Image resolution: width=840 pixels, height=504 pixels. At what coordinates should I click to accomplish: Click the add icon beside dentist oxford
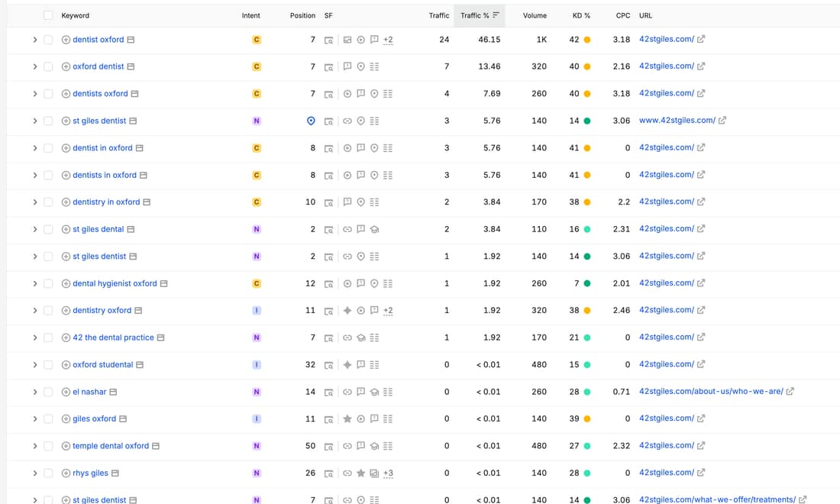pos(66,40)
